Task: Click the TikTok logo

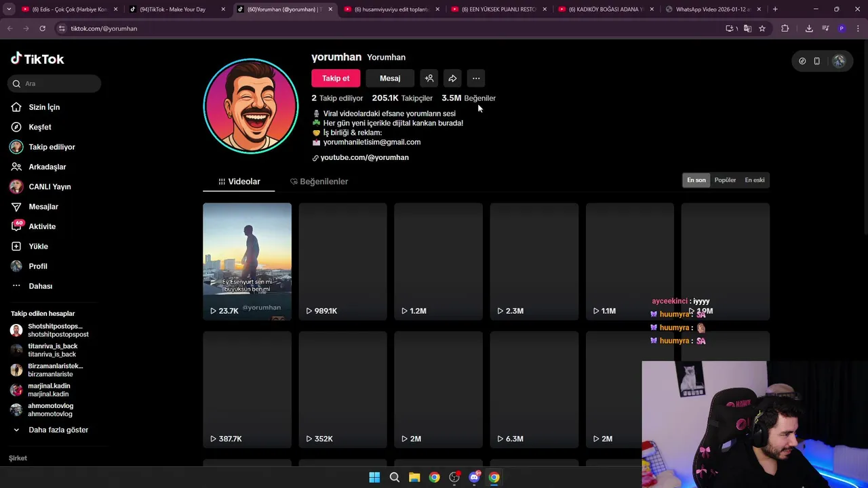Action: pyautogui.click(x=37, y=59)
